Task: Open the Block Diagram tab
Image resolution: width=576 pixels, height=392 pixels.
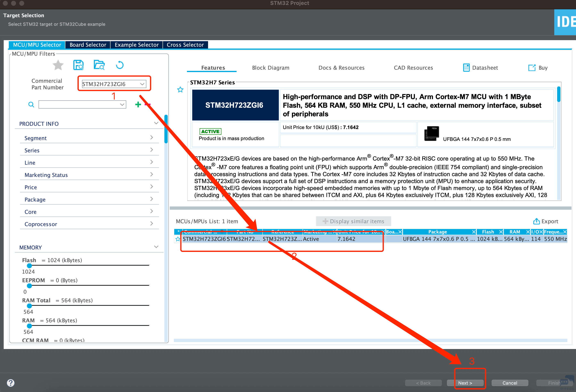Action: [271, 68]
